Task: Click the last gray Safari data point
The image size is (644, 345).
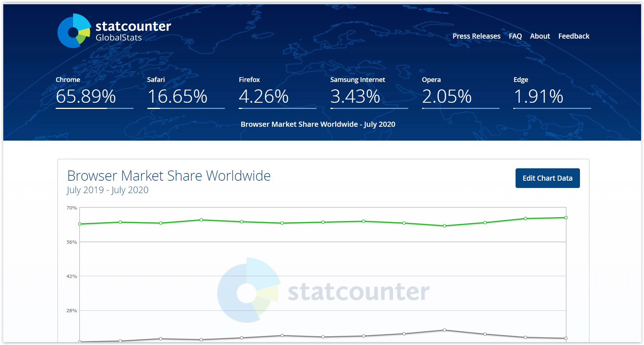Action: (566, 338)
